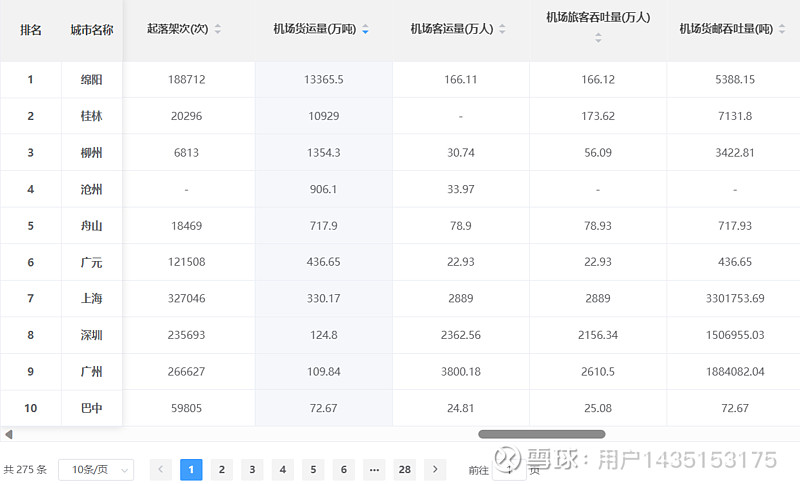Click rank number 10
The image size is (800, 484).
[31, 408]
